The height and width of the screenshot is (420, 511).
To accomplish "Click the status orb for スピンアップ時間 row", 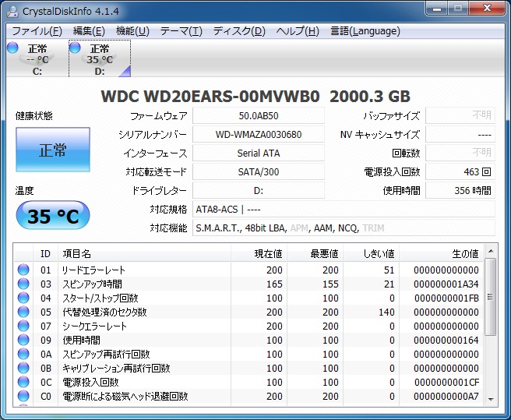I will pyautogui.click(x=23, y=284).
